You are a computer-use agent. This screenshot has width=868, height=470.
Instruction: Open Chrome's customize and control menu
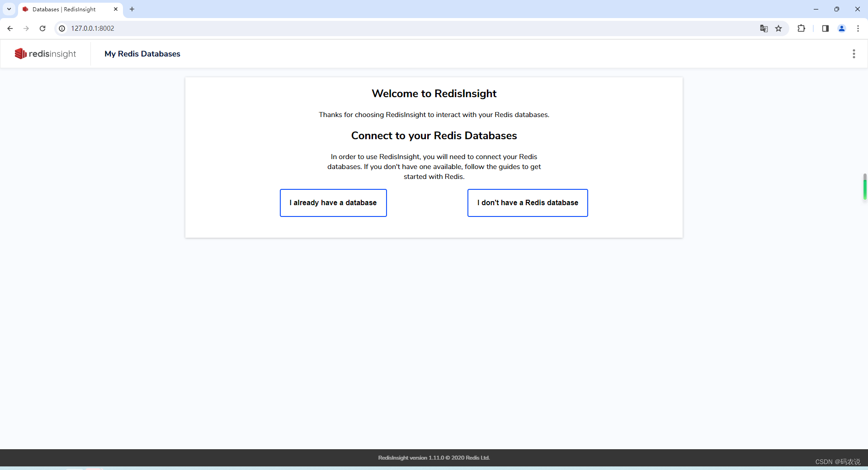(x=858, y=28)
